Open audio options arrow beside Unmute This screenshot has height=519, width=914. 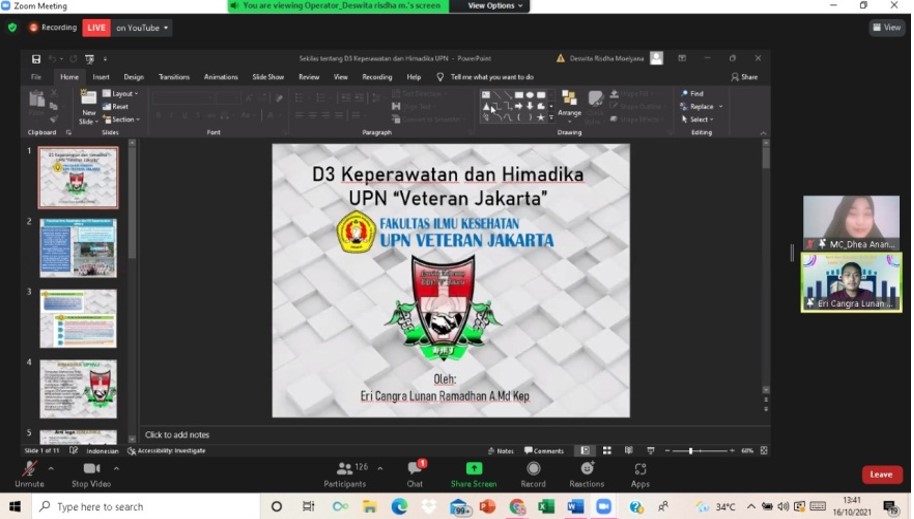point(51,468)
